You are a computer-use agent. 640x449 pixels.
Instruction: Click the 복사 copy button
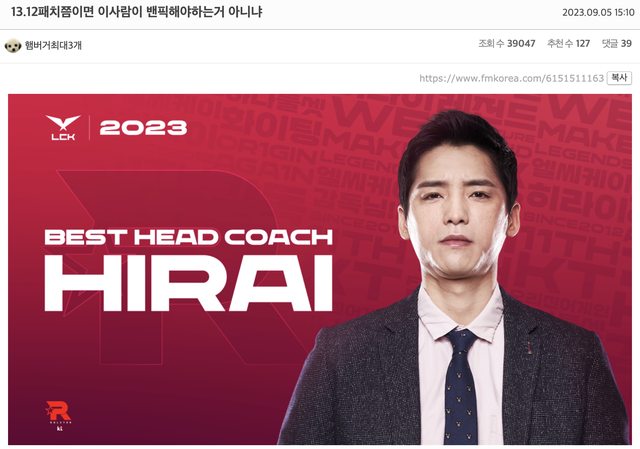pyautogui.click(x=619, y=78)
